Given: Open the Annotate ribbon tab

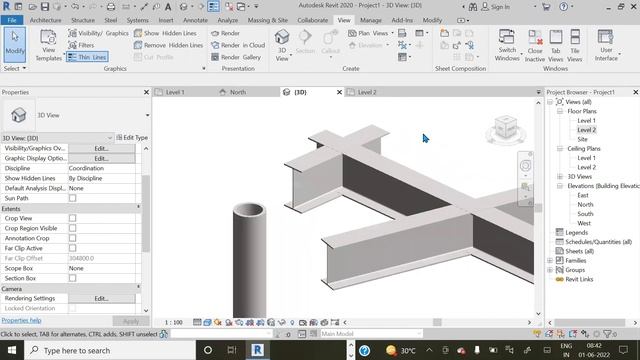Looking at the screenshot, I should pyautogui.click(x=195, y=20).
